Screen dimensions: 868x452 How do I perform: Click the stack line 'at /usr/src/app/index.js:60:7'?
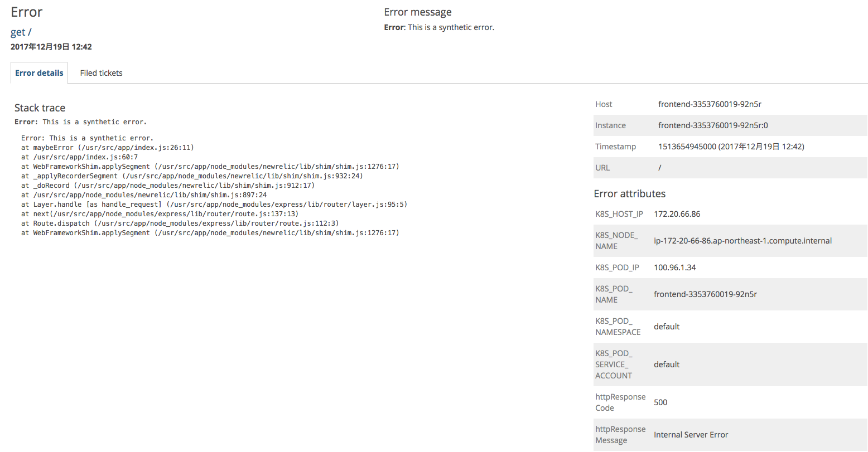(80, 157)
